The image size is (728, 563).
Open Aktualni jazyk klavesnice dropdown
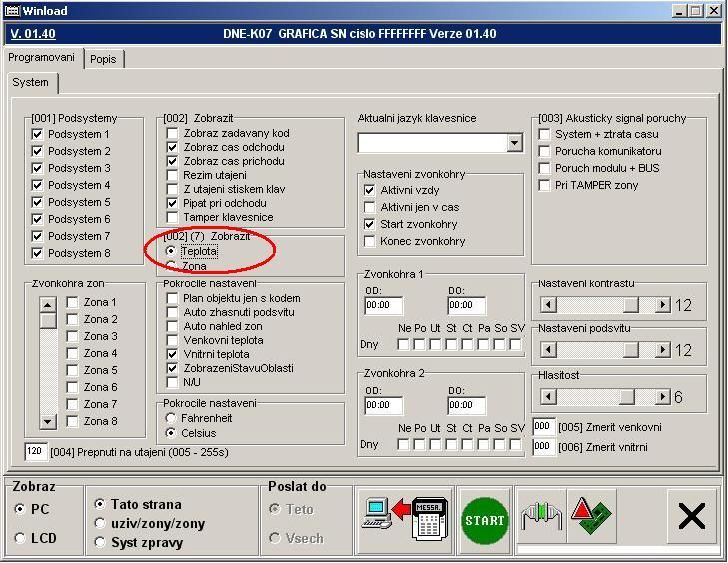coord(514,143)
